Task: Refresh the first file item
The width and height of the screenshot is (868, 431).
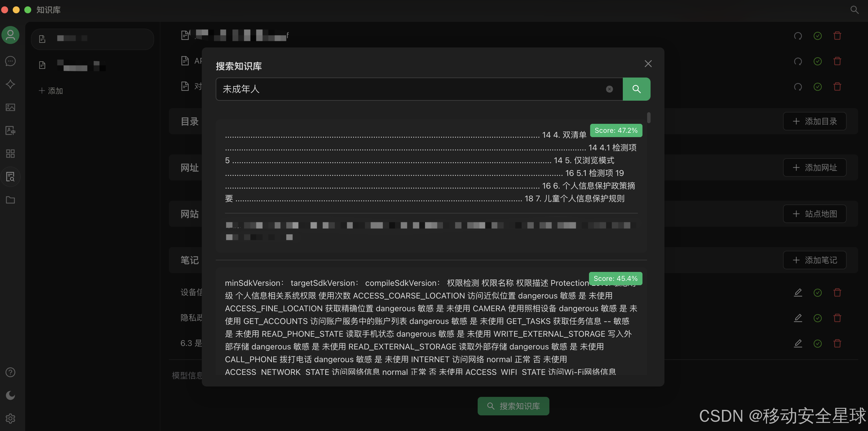Action: click(797, 36)
